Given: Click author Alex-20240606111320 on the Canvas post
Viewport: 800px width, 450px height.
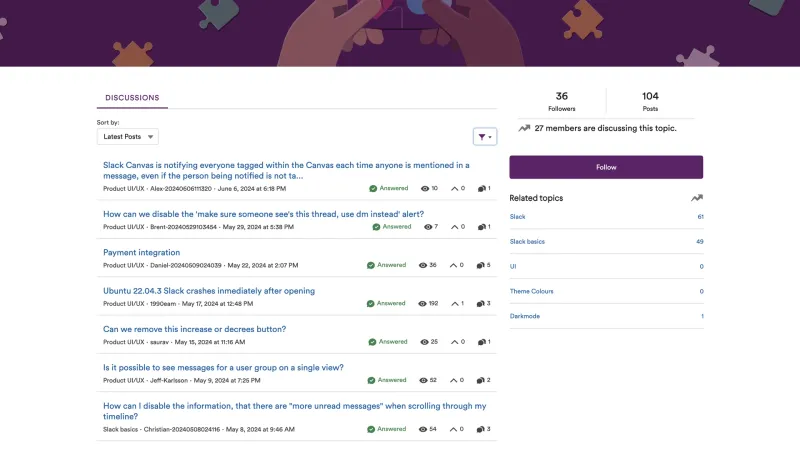Looking at the screenshot, I should (181, 189).
